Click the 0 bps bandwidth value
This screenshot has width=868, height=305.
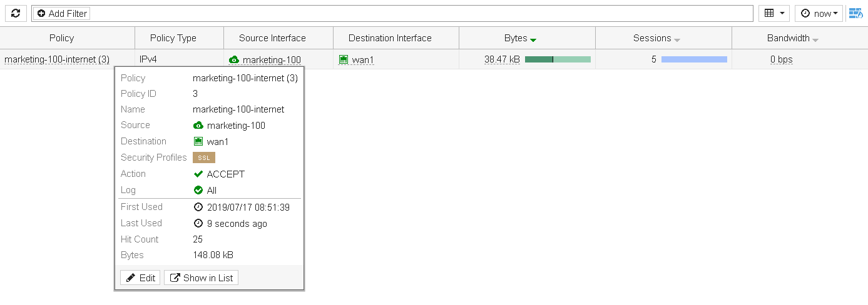[x=782, y=59]
